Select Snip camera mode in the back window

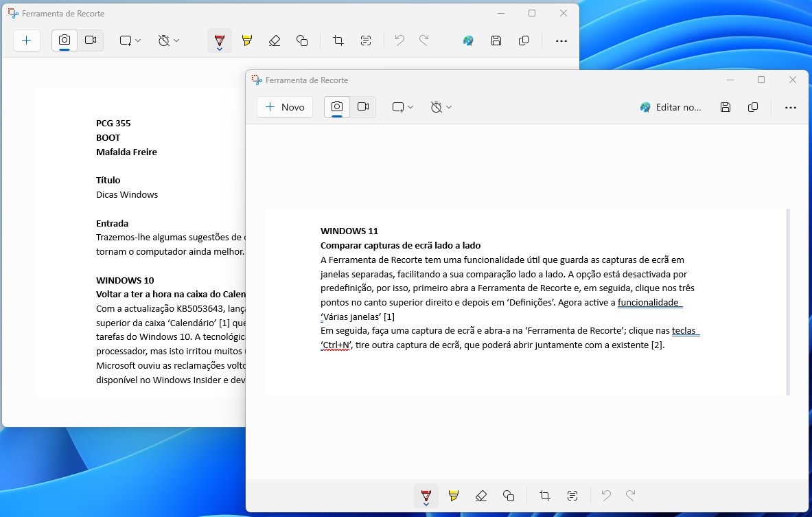[65, 41]
